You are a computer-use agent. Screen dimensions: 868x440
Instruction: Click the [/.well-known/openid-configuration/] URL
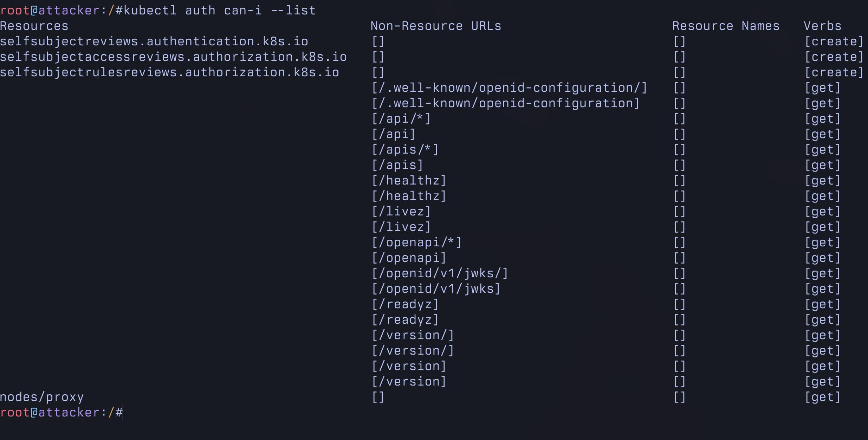point(509,88)
